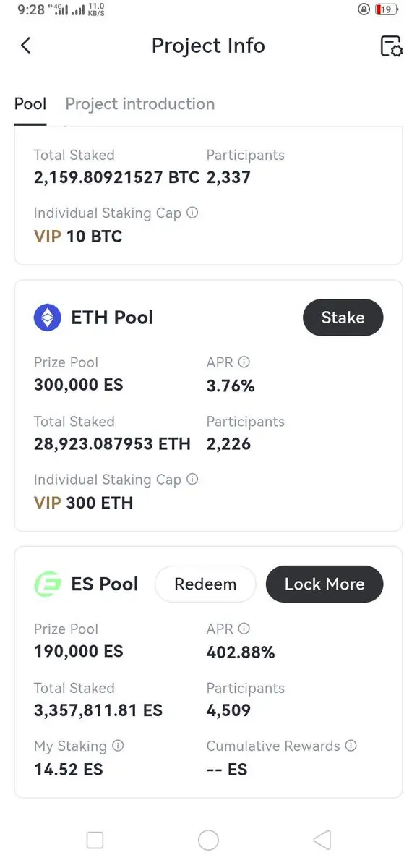Image resolution: width=417 pixels, height=868 pixels.
Task: Tap the ES Pool green logo
Action: pyautogui.click(x=48, y=584)
